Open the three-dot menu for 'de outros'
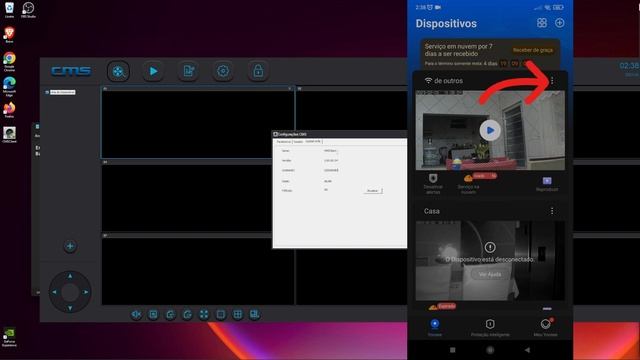 coord(552,81)
